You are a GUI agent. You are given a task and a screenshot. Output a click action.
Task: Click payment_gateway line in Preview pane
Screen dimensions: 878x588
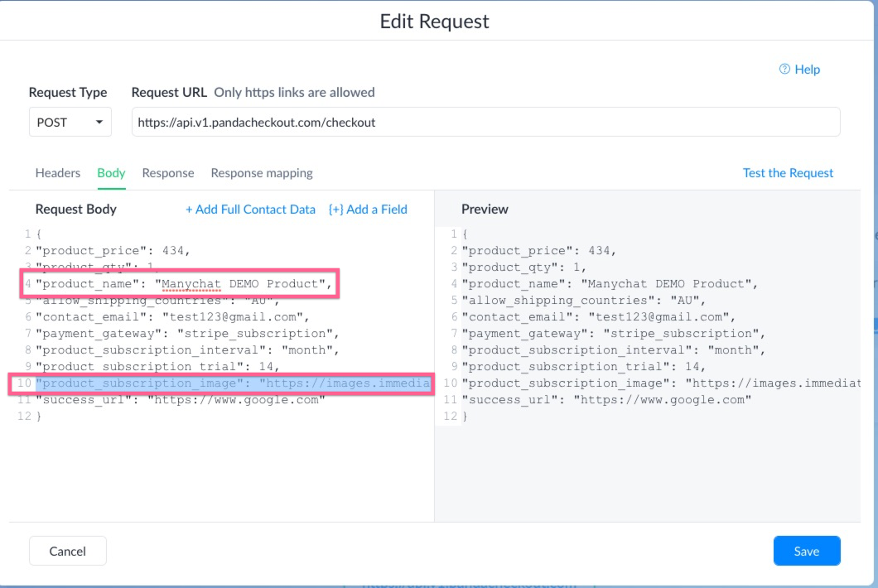pos(614,334)
